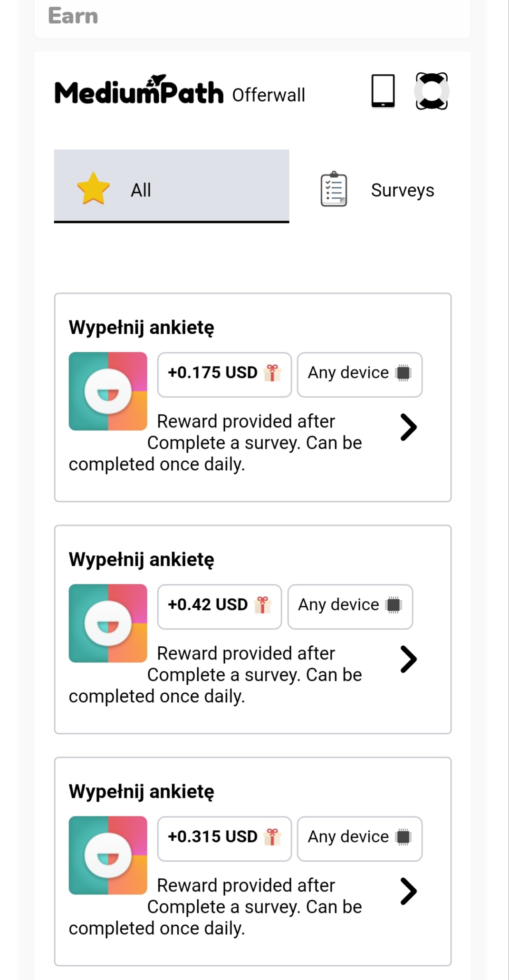Click the +0.315 USD reward badge
This screenshot has height=980, width=509.
click(224, 839)
